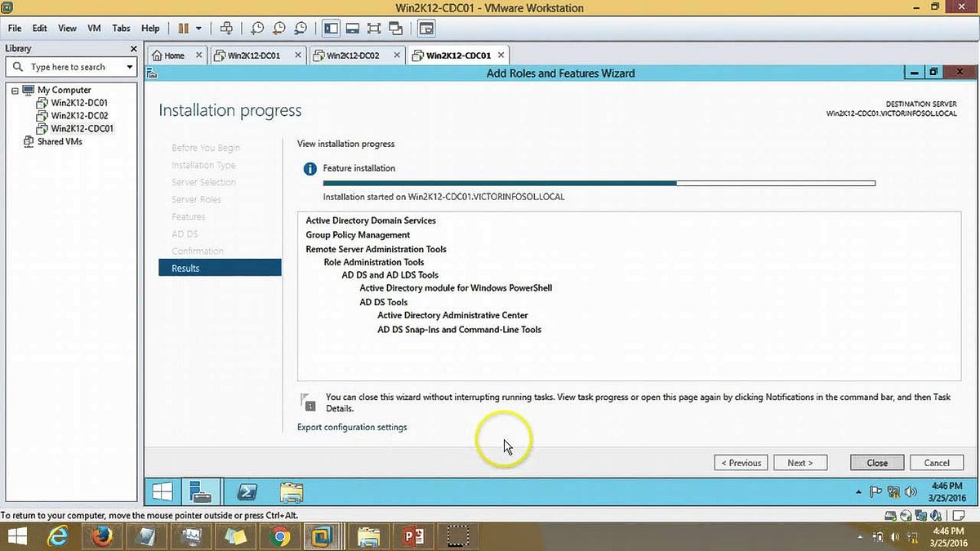
Task: Enter full screen mode for the VM
Action: click(374, 27)
